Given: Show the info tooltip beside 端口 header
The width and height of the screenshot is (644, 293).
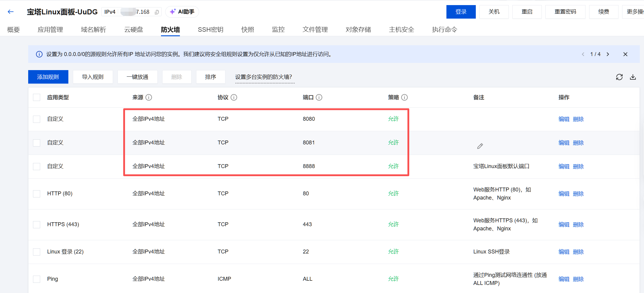Looking at the screenshot, I should point(319,97).
